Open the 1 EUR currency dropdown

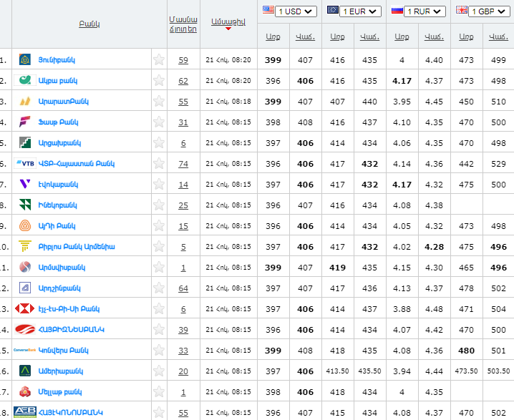(360, 11)
